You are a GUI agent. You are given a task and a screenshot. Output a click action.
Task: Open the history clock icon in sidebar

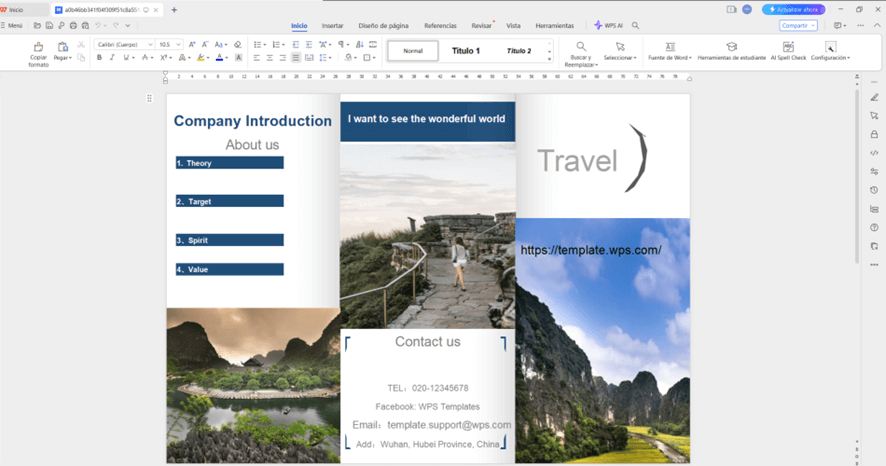[874, 190]
